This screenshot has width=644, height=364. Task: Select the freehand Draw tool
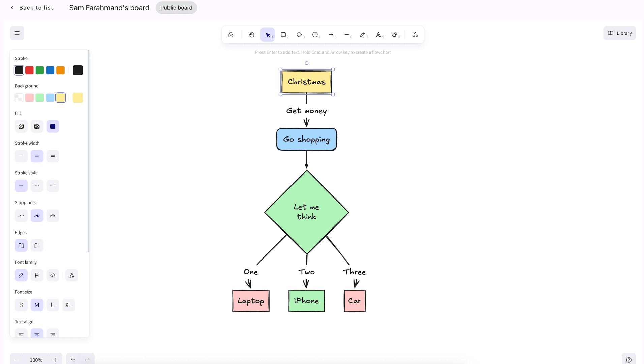pos(363,34)
